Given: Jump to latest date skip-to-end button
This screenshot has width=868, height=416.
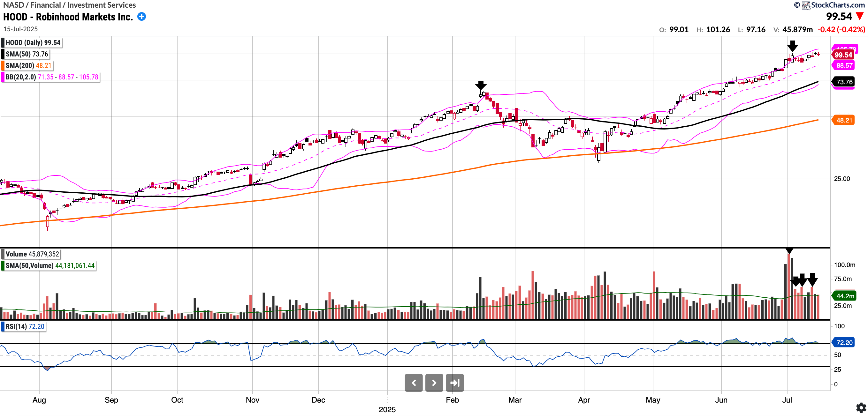Looking at the screenshot, I should point(454,383).
